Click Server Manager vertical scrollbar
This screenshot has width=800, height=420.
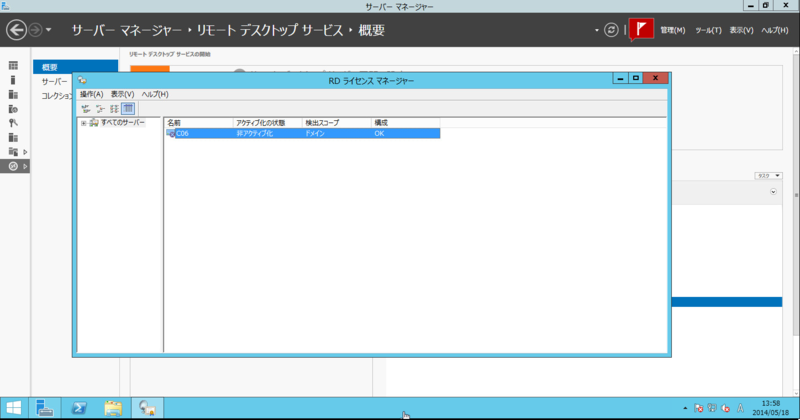point(796,194)
